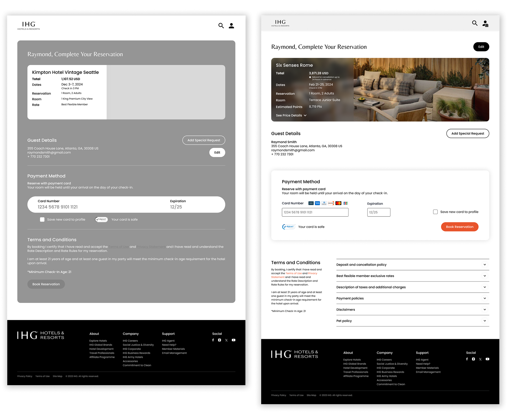Click card number 1234 5678 9101 1121 in left wireframe
Screen dimensions: 508x420
(x=58, y=207)
